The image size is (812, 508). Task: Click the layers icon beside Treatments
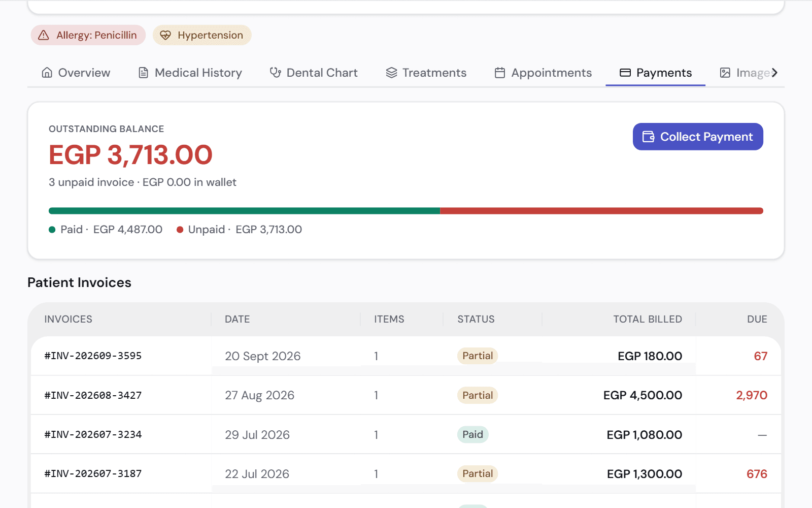click(391, 73)
